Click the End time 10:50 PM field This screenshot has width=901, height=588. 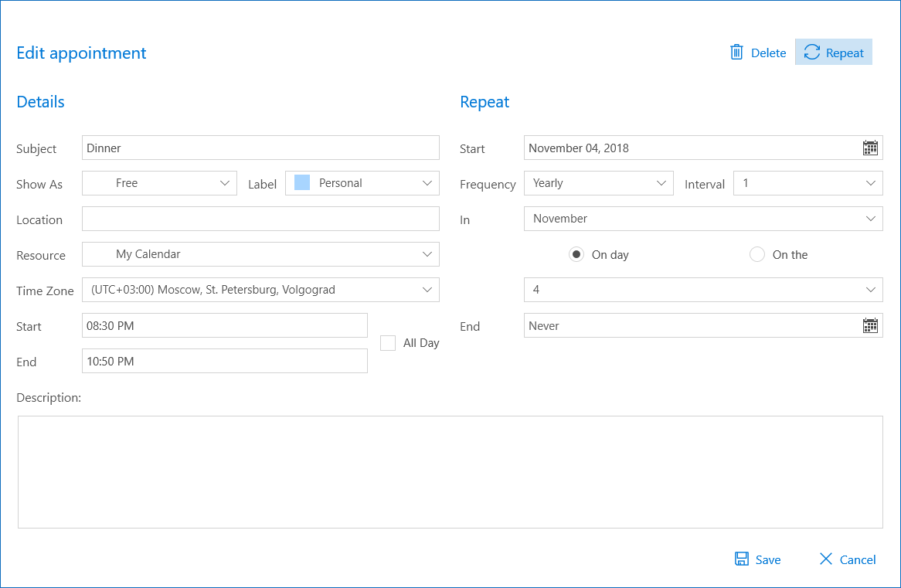point(225,361)
